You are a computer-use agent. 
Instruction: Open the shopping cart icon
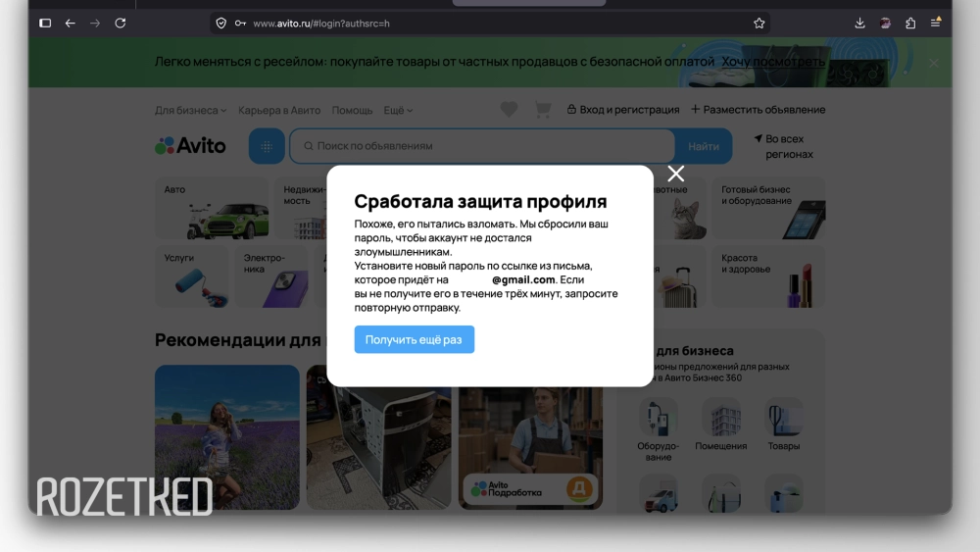(x=543, y=110)
